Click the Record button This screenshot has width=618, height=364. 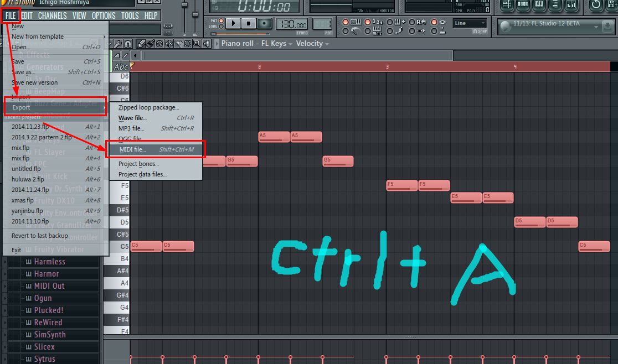click(x=264, y=24)
